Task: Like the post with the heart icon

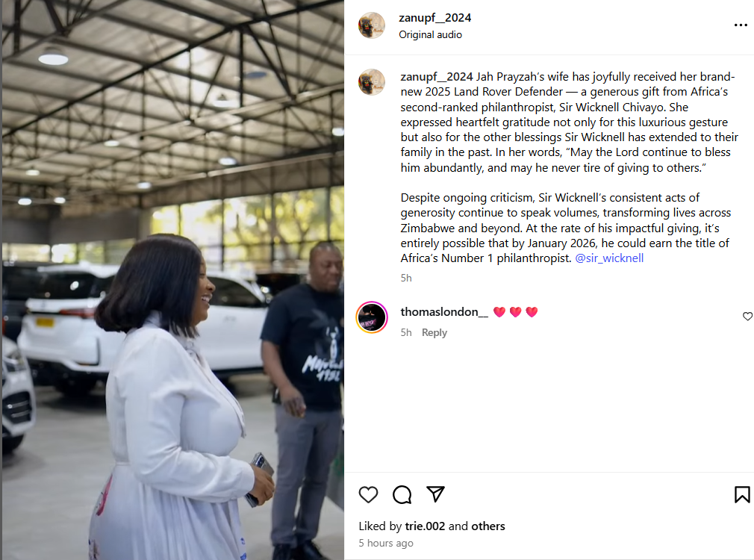Action: tap(368, 494)
